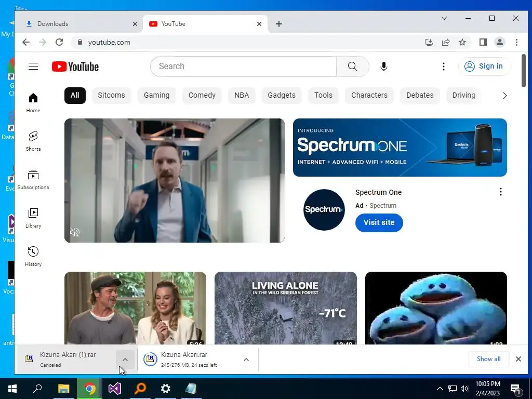532x399 pixels.
Task: Click the page vertical scrollbar
Action: (x=524, y=71)
